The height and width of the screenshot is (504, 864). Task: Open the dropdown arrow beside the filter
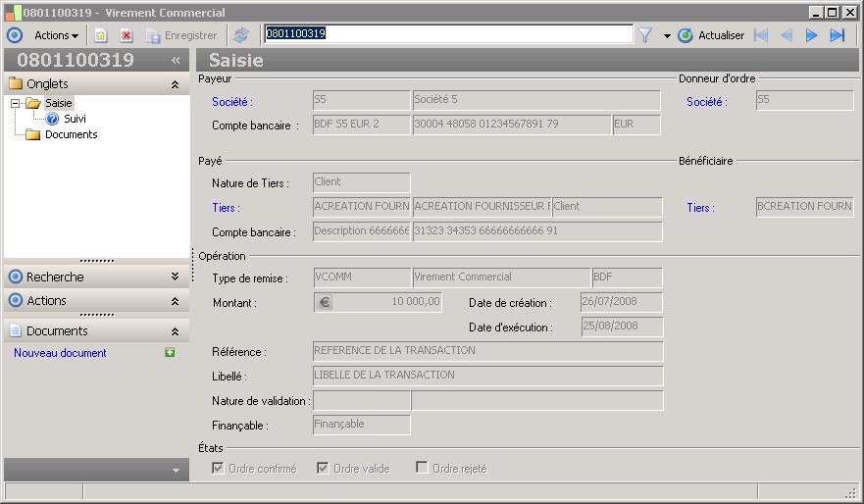pyautogui.click(x=667, y=36)
